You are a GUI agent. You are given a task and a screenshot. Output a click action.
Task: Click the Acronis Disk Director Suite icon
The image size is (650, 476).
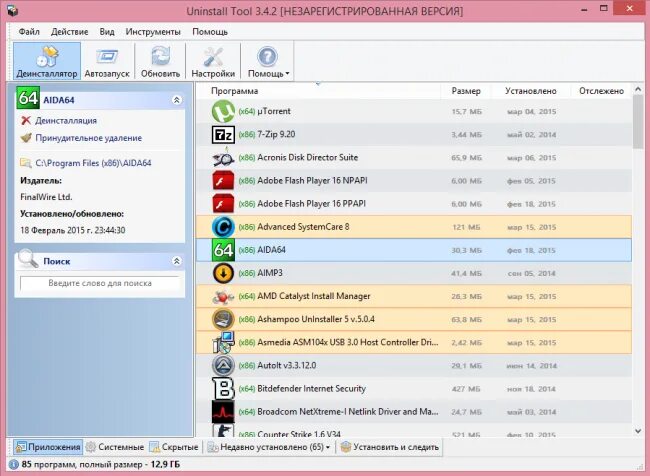click(223, 158)
